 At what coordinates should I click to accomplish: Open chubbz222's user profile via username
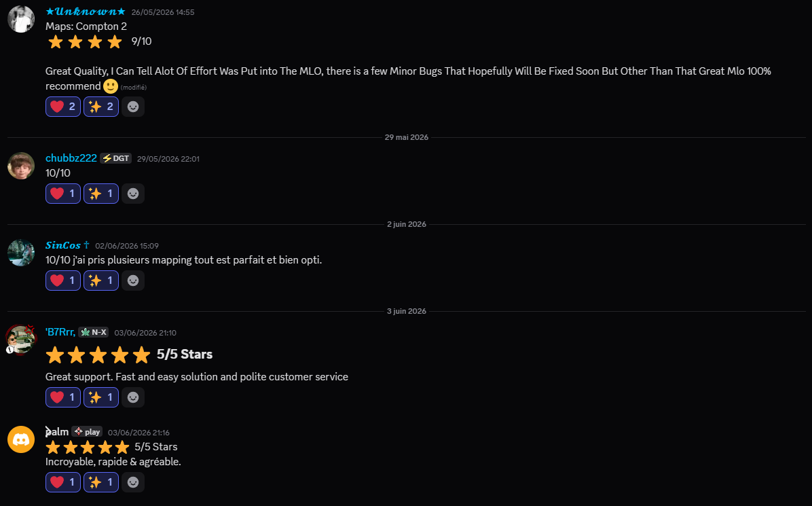pos(71,158)
